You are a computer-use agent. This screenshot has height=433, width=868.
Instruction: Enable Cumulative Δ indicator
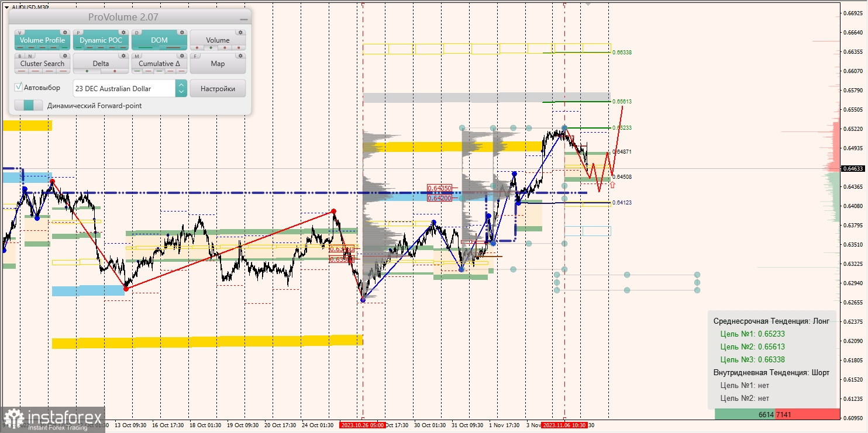(x=159, y=64)
